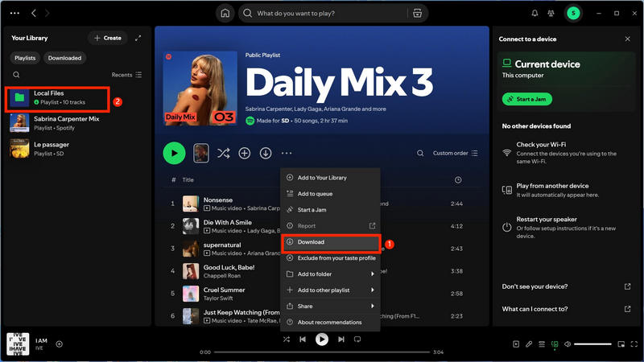Open the notifications bell

(x=535, y=13)
